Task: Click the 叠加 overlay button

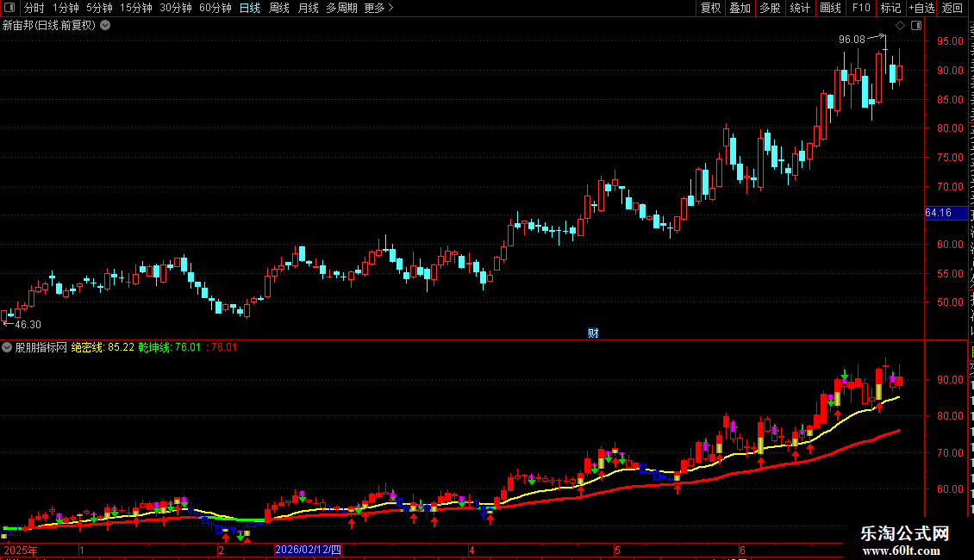Action: [x=740, y=8]
